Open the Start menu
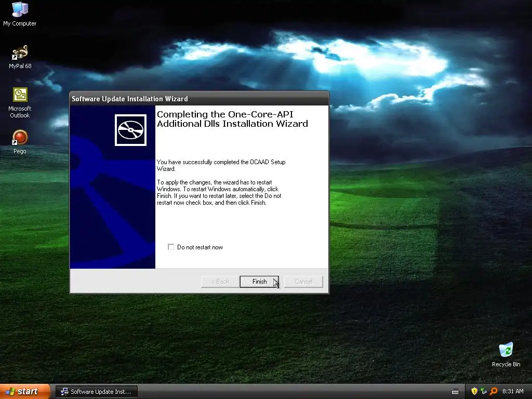This screenshot has height=399, width=532. [24, 392]
